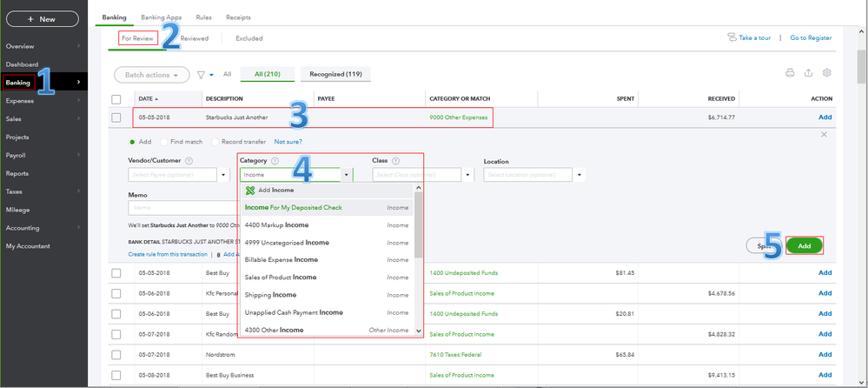Toggle the select-all header checkbox
Screen dimensions: 868x388
pos(116,99)
